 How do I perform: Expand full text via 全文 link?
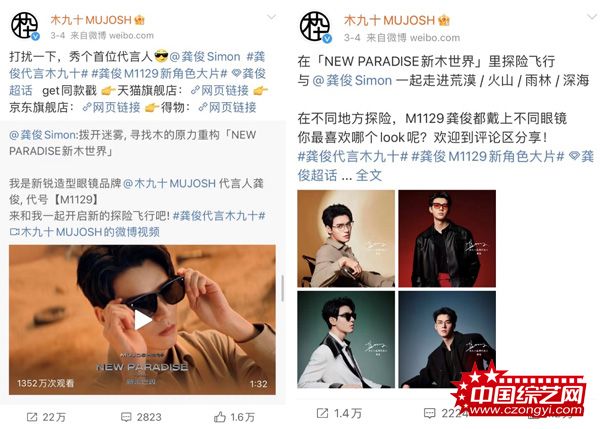369,176
